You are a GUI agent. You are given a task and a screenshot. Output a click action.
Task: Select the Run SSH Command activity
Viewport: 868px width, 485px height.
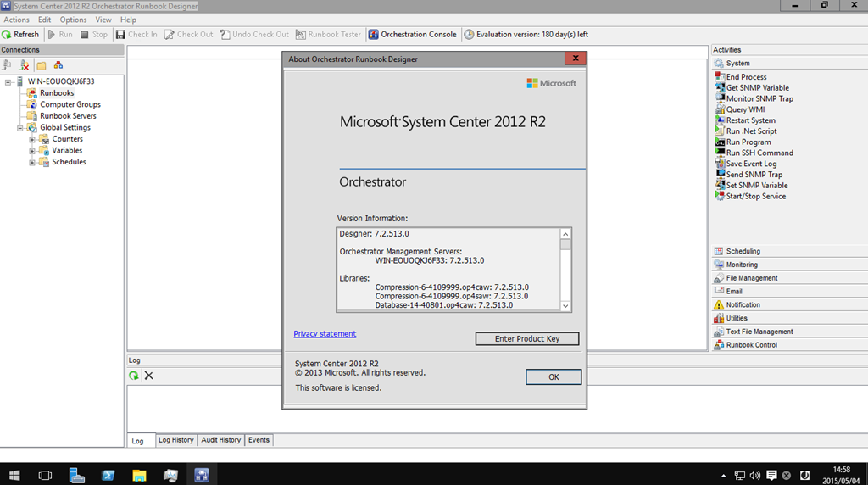click(x=754, y=153)
